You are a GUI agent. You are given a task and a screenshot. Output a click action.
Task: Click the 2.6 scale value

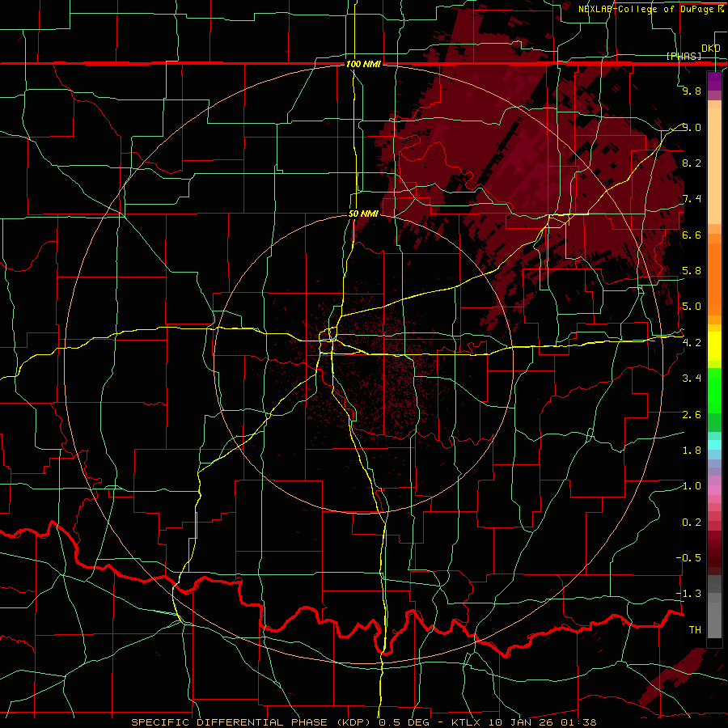click(692, 415)
